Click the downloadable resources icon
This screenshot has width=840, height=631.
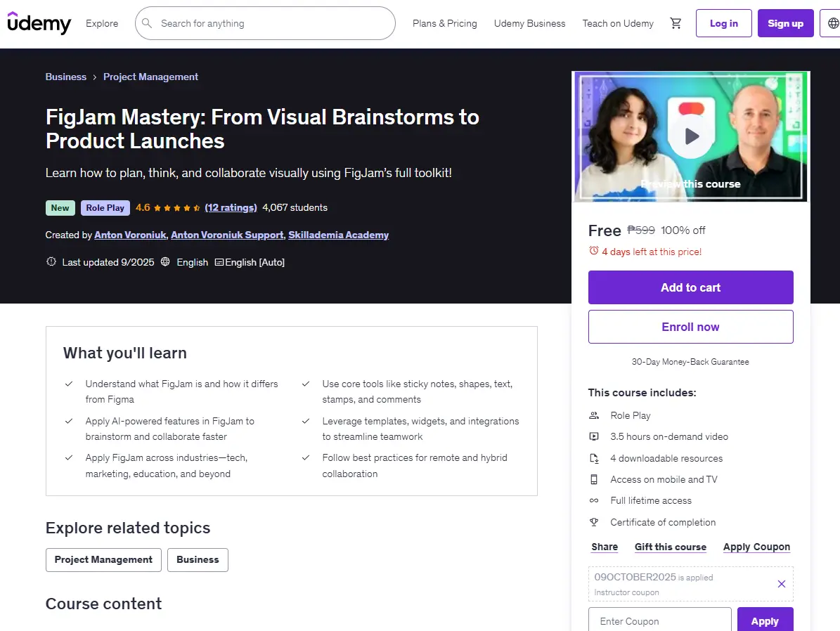(594, 459)
